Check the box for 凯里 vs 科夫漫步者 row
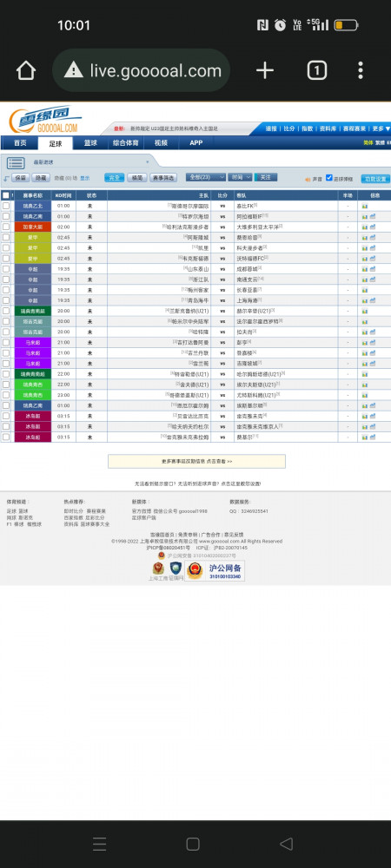 pyautogui.click(x=6, y=247)
